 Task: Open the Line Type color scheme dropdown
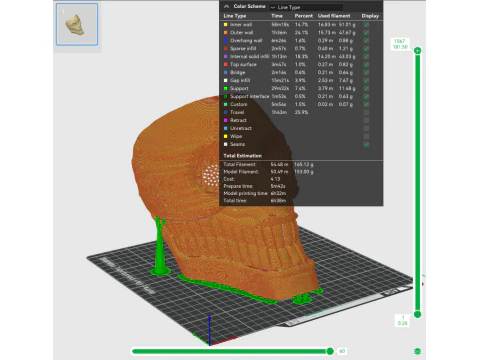coord(306,7)
